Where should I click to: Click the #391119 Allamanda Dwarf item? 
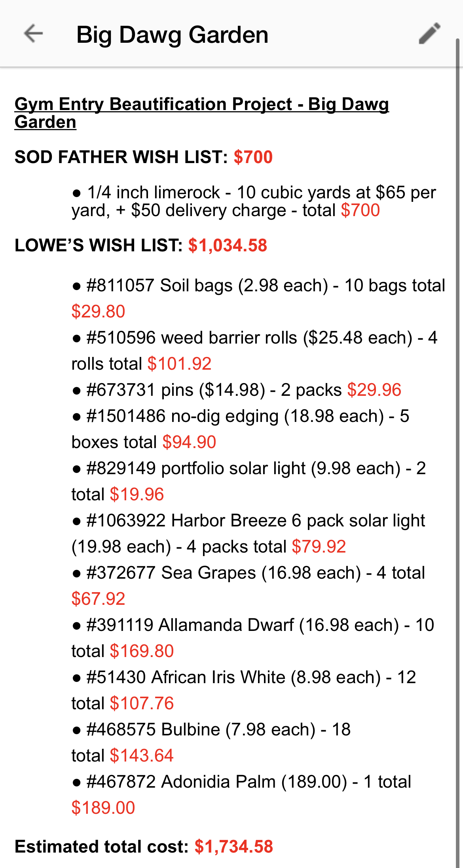point(253,625)
